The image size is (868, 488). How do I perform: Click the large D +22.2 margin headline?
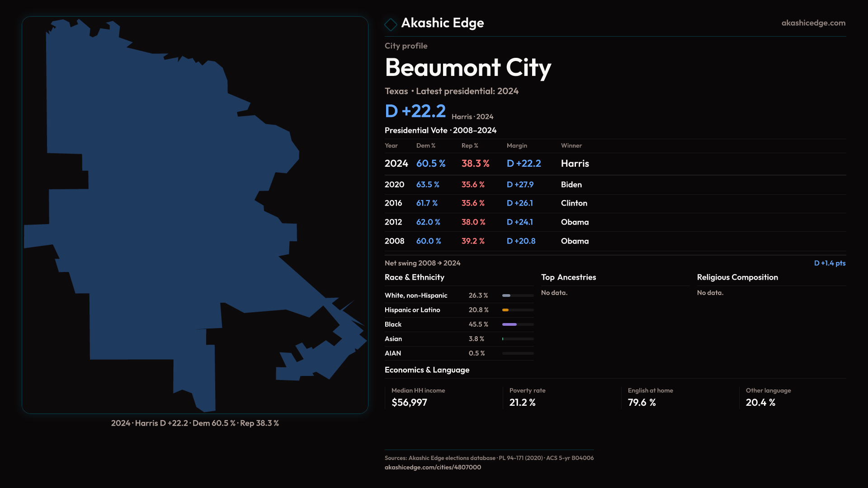(415, 111)
